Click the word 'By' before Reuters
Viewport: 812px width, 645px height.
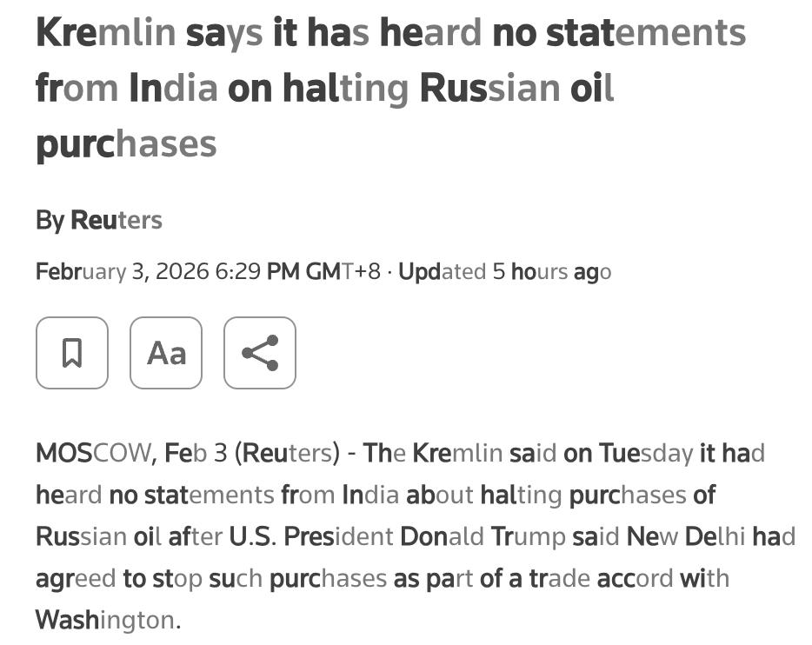[50, 221]
